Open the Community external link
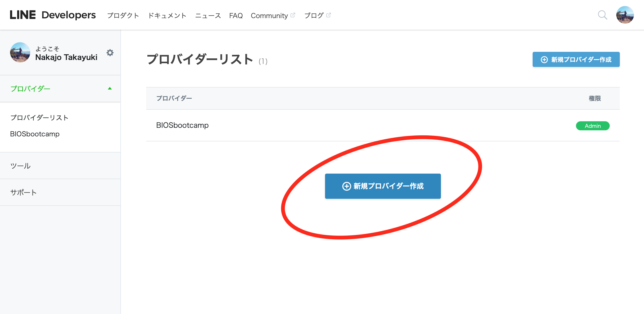The image size is (644, 314). pos(273,16)
